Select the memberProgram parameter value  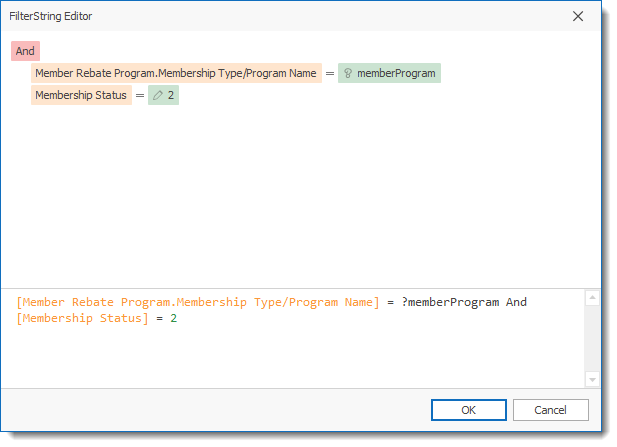pos(396,73)
